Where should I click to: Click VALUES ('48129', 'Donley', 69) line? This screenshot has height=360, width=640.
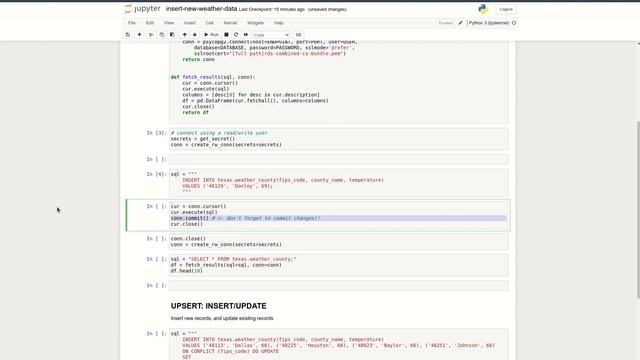(x=227, y=186)
